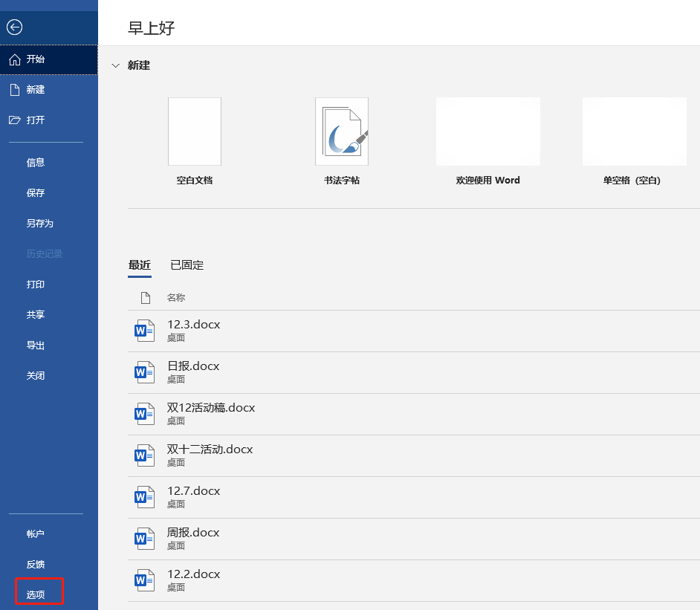The width and height of the screenshot is (700, 610).
Task: Open the 打开 item in the sidebar
Action: [48, 120]
